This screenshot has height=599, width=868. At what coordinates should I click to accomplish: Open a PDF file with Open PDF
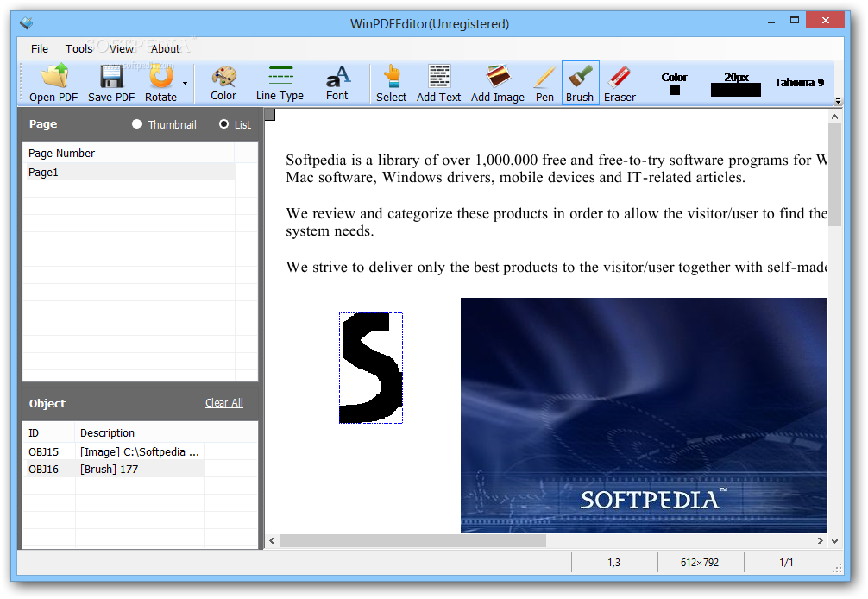tap(53, 83)
